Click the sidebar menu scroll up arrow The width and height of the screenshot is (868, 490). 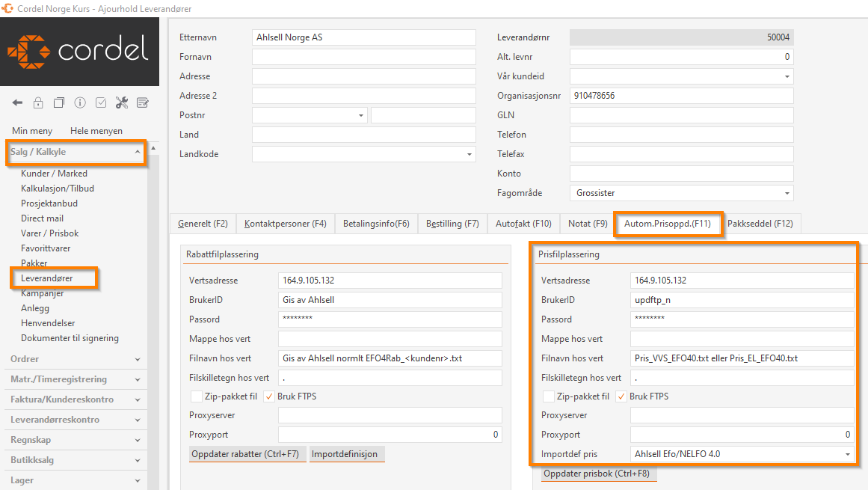153,148
